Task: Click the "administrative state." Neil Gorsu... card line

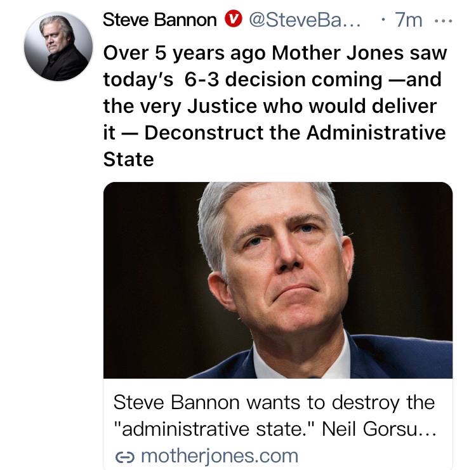Action: tap(274, 429)
